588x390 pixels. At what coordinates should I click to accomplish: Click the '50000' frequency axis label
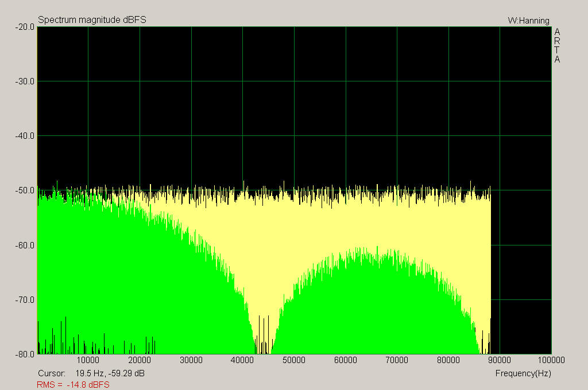(293, 360)
